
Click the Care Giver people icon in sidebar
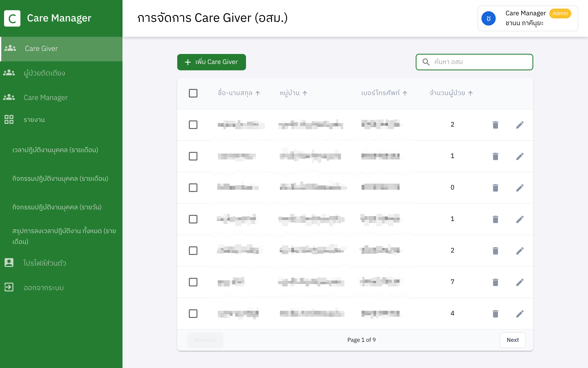(x=10, y=48)
